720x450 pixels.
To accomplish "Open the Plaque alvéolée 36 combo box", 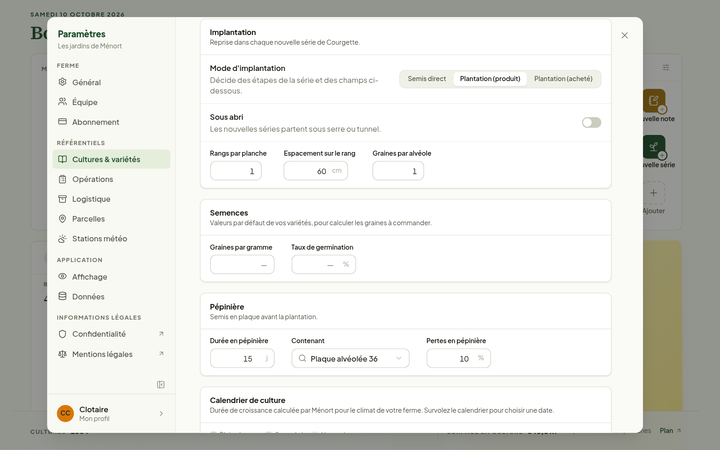I will click(x=350, y=358).
